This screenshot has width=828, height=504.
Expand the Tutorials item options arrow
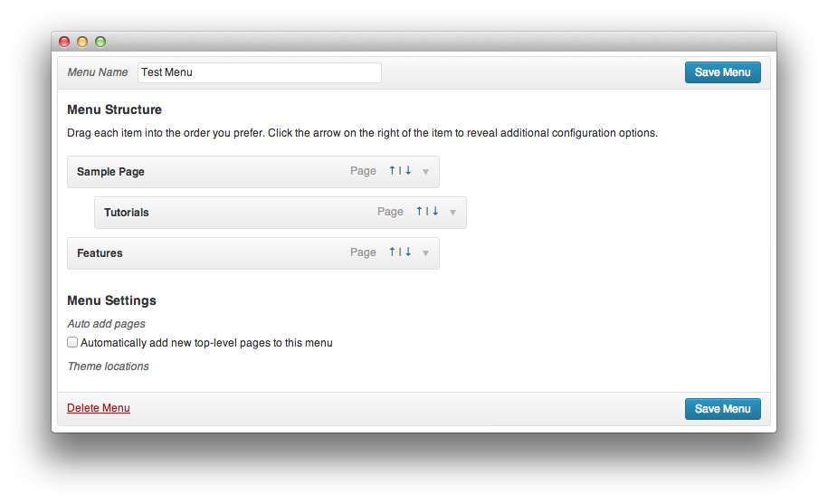[x=452, y=213]
